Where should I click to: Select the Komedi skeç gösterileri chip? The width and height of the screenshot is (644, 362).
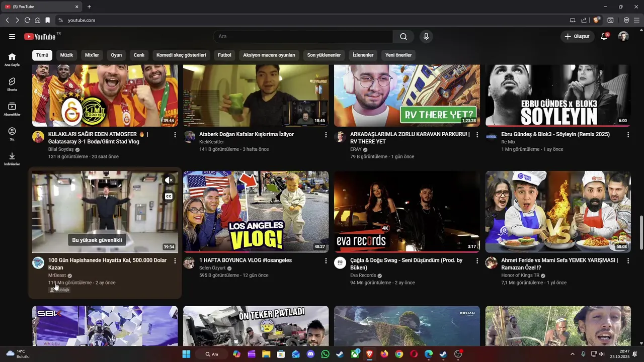click(181, 55)
